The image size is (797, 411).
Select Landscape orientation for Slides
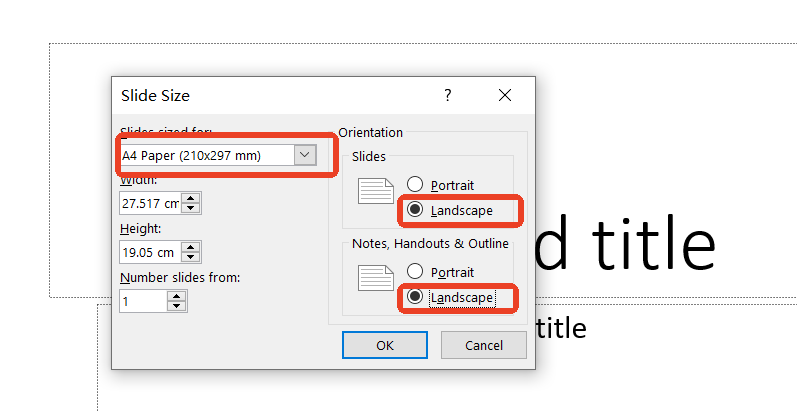(x=416, y=210)
